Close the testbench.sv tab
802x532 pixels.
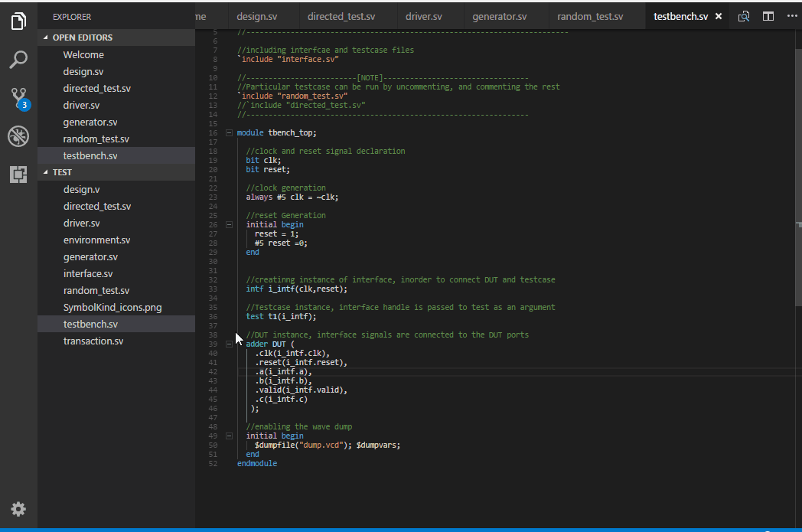(719, 16)
